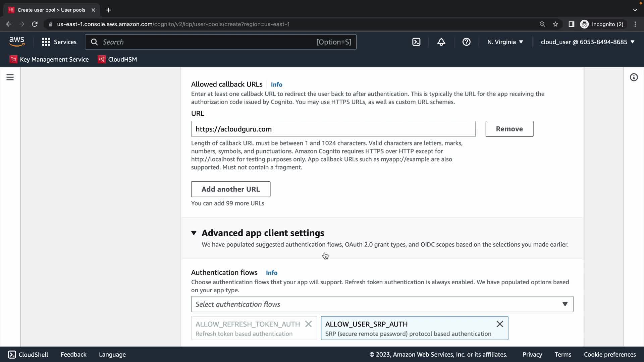Open the info panel icon on right
The image size is (644, 362).
tap(634, 77)
